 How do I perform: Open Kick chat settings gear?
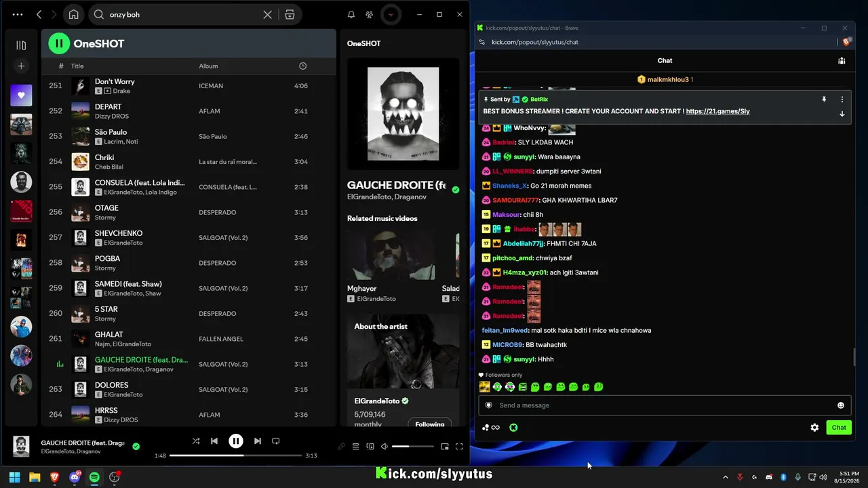(814, 428)
